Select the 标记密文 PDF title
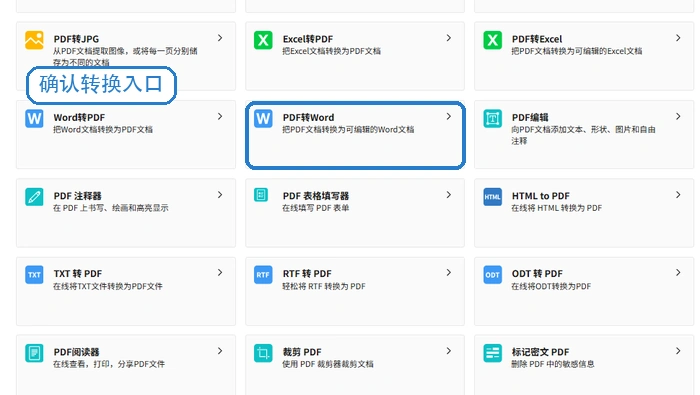This screenshot has height=395, width=700. 540,352
